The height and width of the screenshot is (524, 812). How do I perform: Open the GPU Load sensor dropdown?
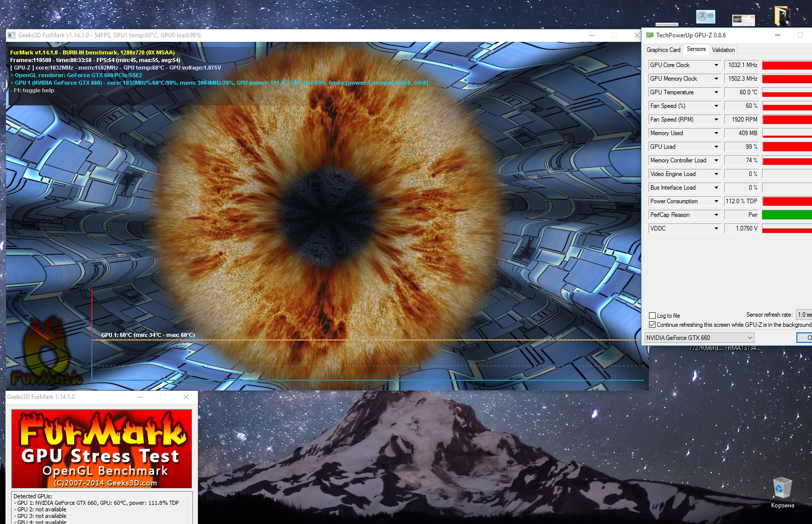(x=716, y=147)
